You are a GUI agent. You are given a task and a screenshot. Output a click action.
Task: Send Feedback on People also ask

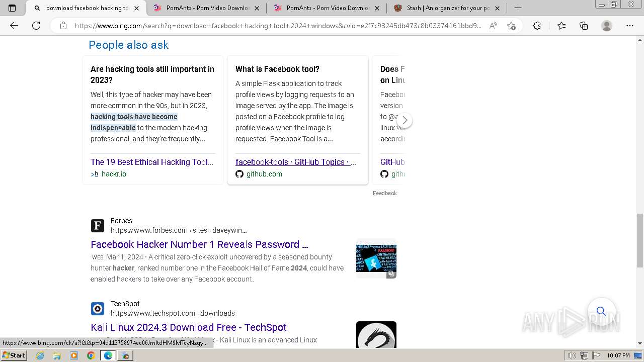[385, 193]
